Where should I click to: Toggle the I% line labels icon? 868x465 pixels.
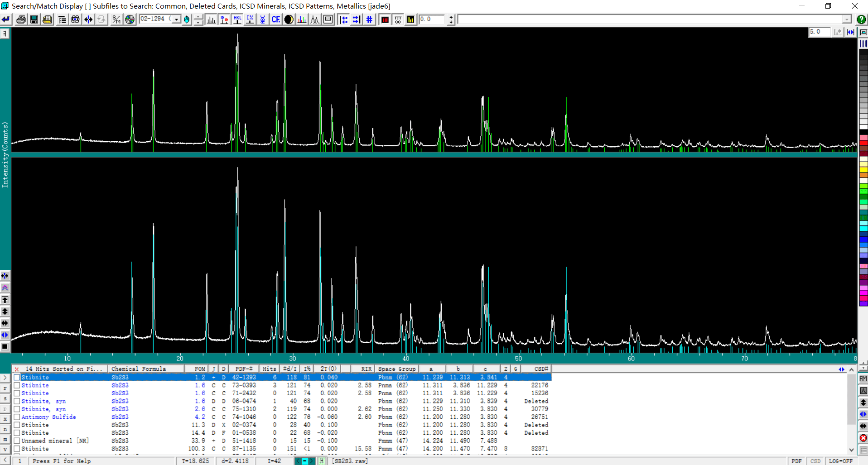pos(250,19)
